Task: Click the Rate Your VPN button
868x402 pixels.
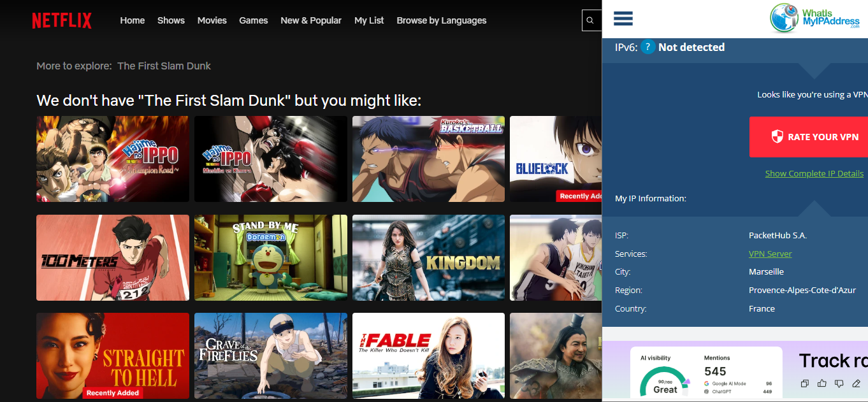Action: coord(809,137)
